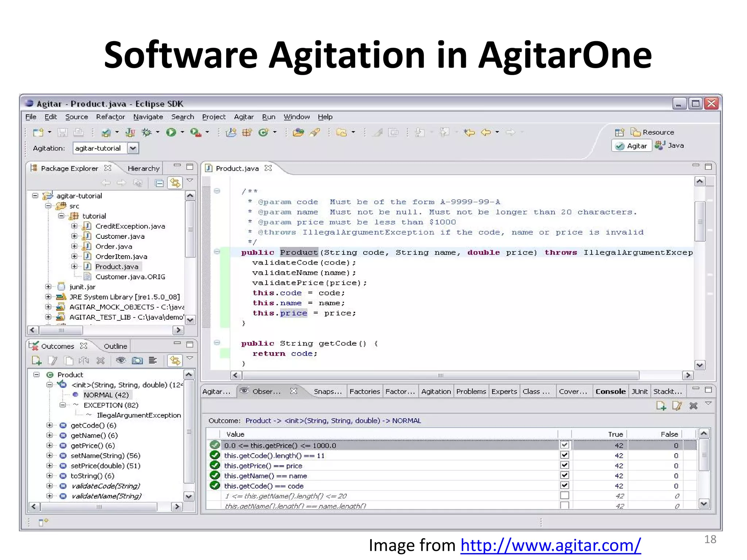This screenshot has height=560, width=747.
Task: Open the Agitar menu
Action: tap(244, 117)
